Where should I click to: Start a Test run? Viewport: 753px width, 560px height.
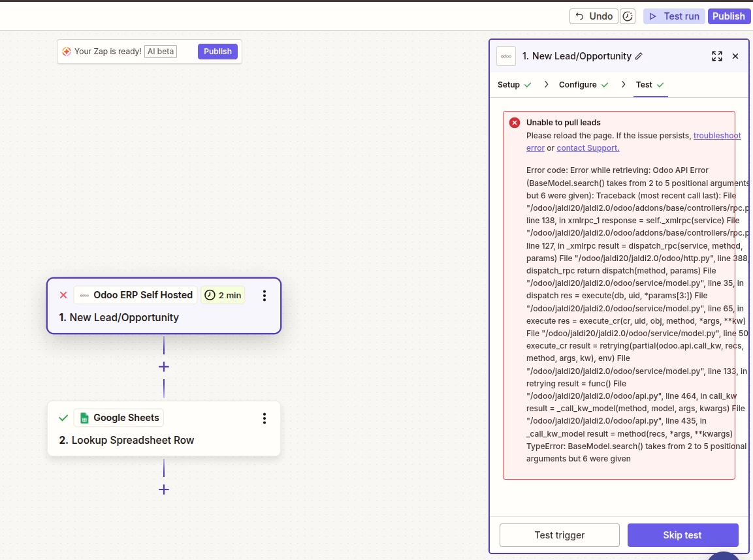674,16
